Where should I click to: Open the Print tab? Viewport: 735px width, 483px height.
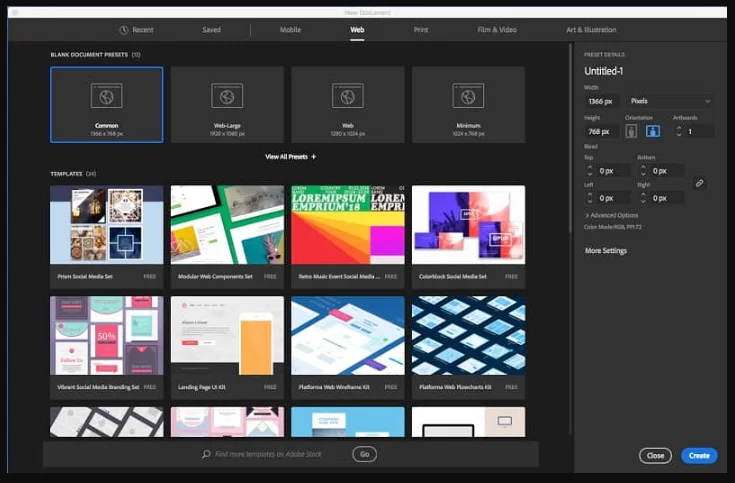coord(420,30)
